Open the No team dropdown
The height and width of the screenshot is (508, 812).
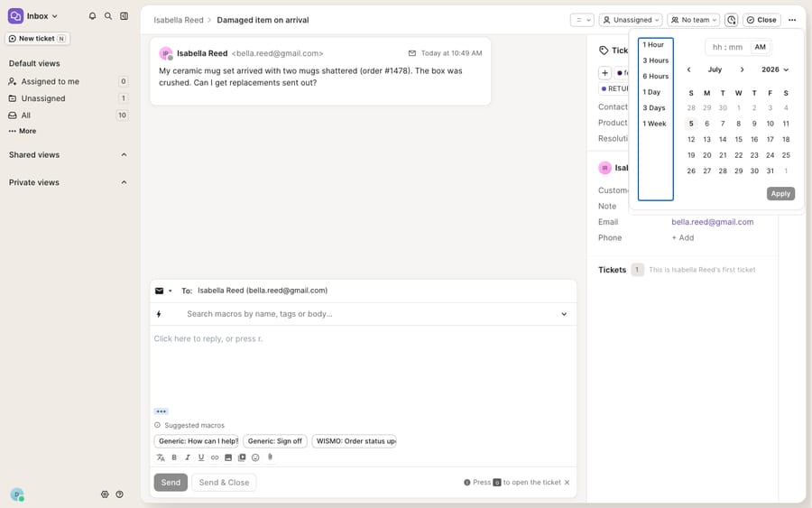694,20
